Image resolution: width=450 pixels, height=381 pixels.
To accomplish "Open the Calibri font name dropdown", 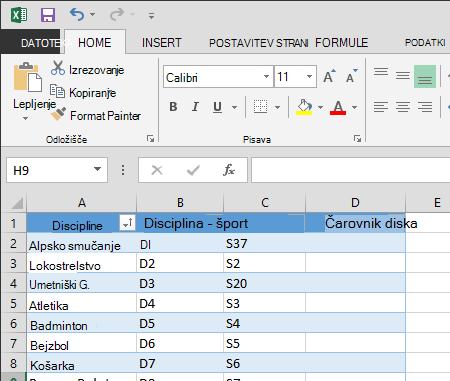I will pyautogui.click(x=266, y=77).
